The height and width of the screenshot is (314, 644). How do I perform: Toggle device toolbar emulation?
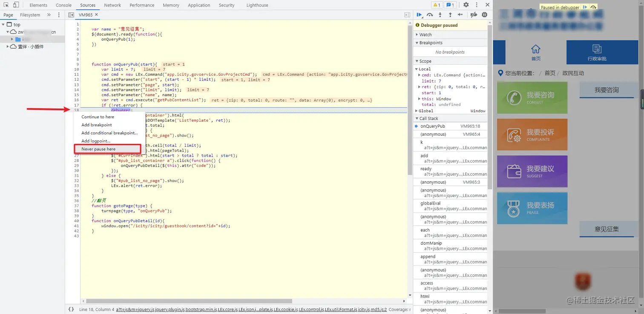[16, 5]
